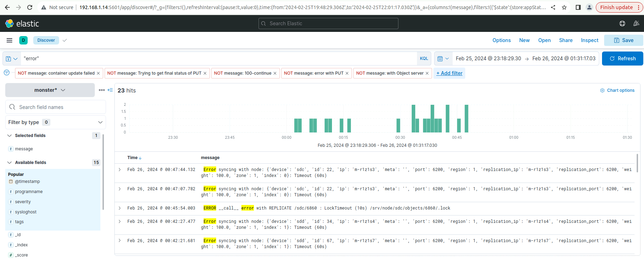This screenshot has height=260, width=644.
Task: Click the change all filters icon
Action: [x=7, y=73]
